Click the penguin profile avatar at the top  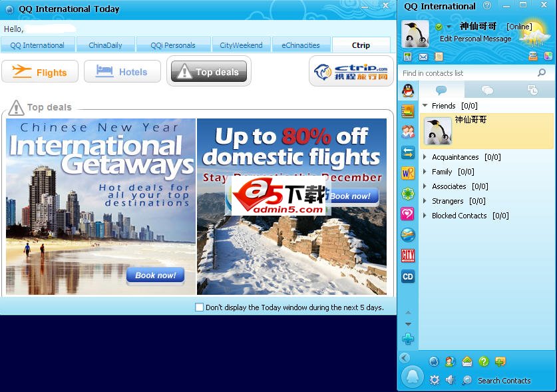click(x=415, y=34)
